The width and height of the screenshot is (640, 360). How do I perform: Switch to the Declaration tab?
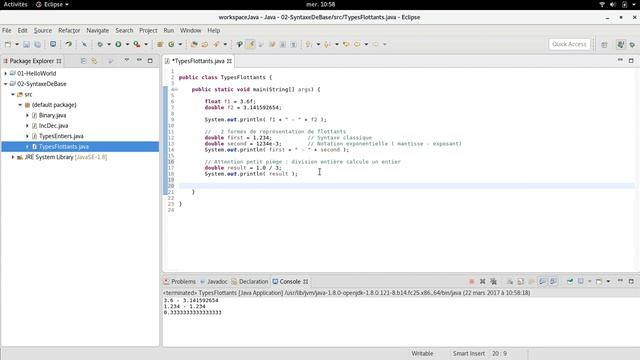[x=250, y=282]
